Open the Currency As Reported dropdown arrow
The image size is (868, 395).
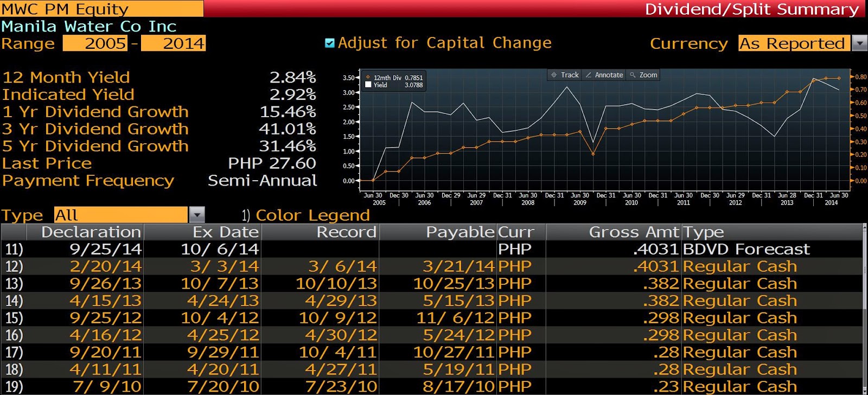[859, 43]
